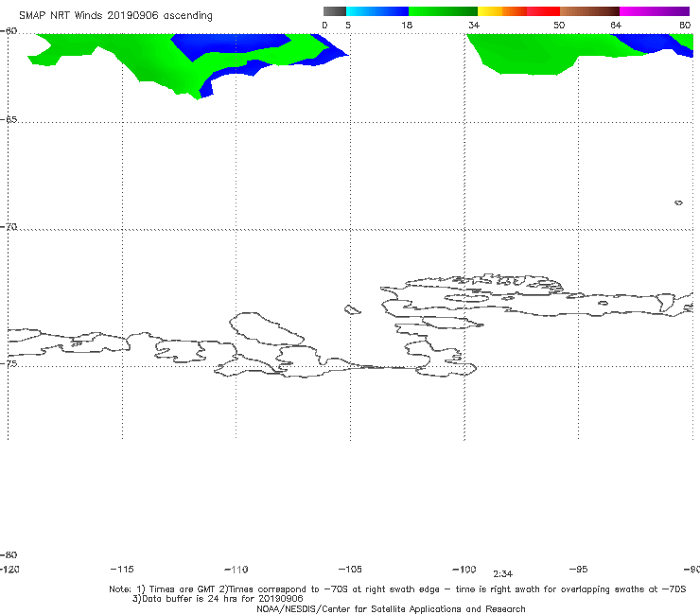Screen dimensions: 700x615
Task: Pick the magenta-purple 64-80 color bar segment
Action: pos(655,11)
